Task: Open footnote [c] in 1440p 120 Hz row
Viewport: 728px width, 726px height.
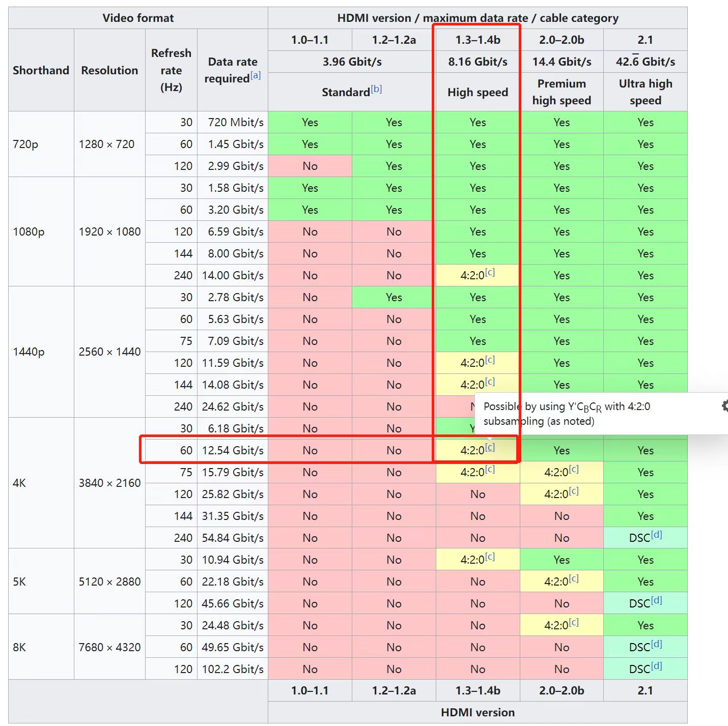Action: coord(490,360)
